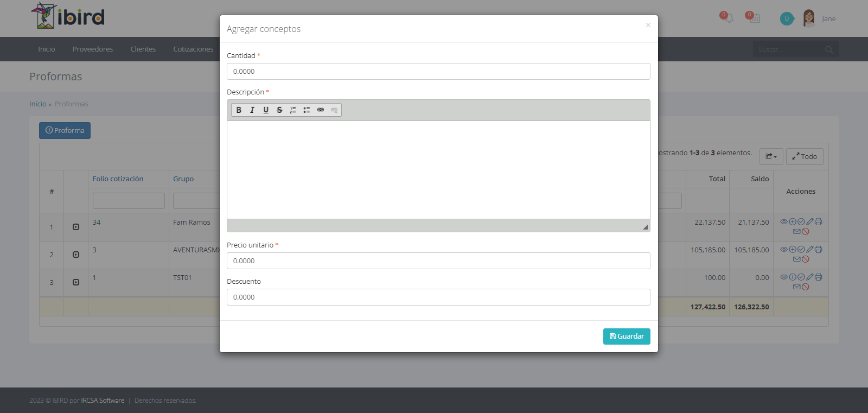
Task: Click the Folio cotización filter field
Action: 129,201
